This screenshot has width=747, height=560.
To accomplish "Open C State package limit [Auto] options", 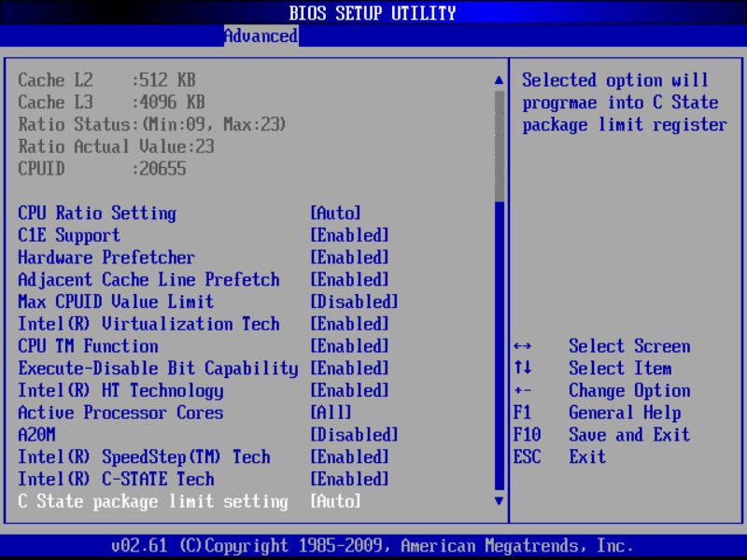I will tap(335, 501).
